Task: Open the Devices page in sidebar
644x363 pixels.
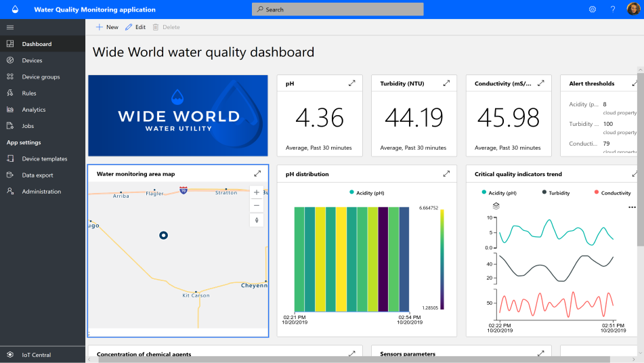Action: pyautogui.click(x=32, y=60)
